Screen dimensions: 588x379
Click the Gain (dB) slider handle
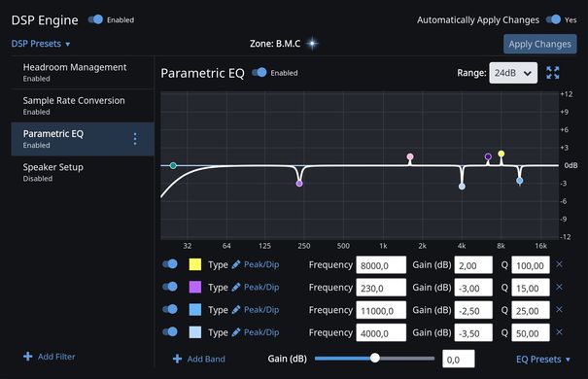point(374,358)
